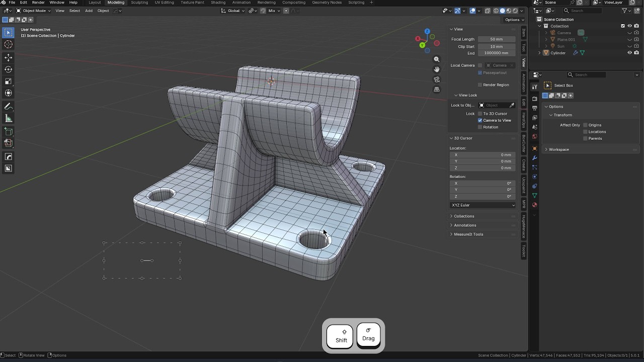This screenshot has height=362, width=644.
Task: Expand Cylinder in the outliner tree
Action: point(540,53)
